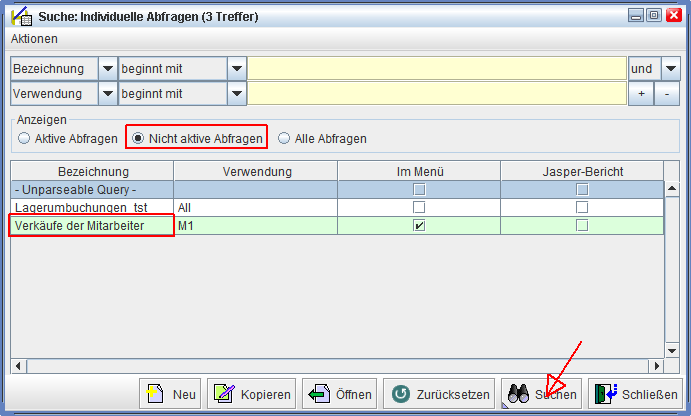The width and height of the screenshot is (691, 416).
Task: Select the Verkäufe der Mitarbeiter row
Action: coord(92,226)
